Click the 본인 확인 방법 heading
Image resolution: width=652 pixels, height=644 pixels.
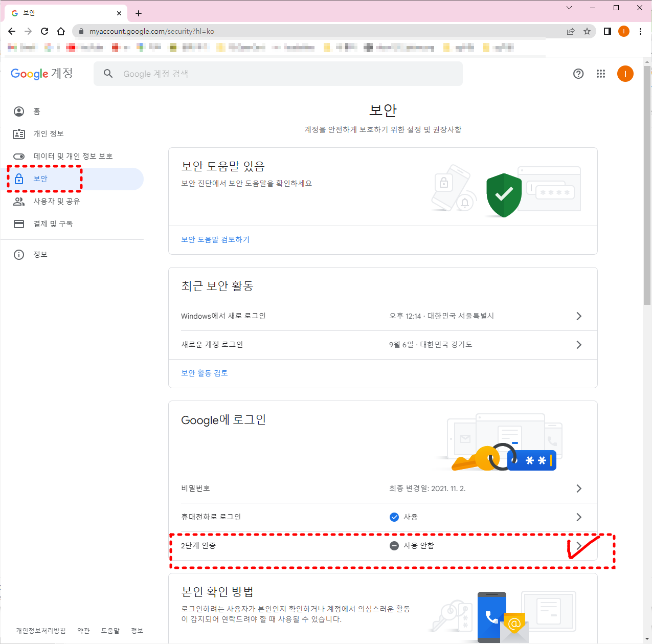click(x=217, y=592)
